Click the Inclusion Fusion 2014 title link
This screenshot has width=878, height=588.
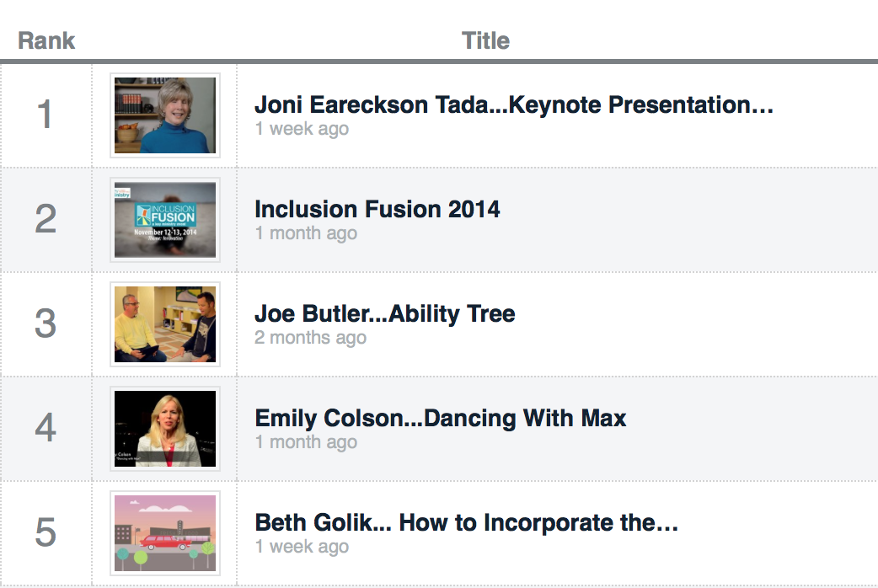[x=377, y=209]
